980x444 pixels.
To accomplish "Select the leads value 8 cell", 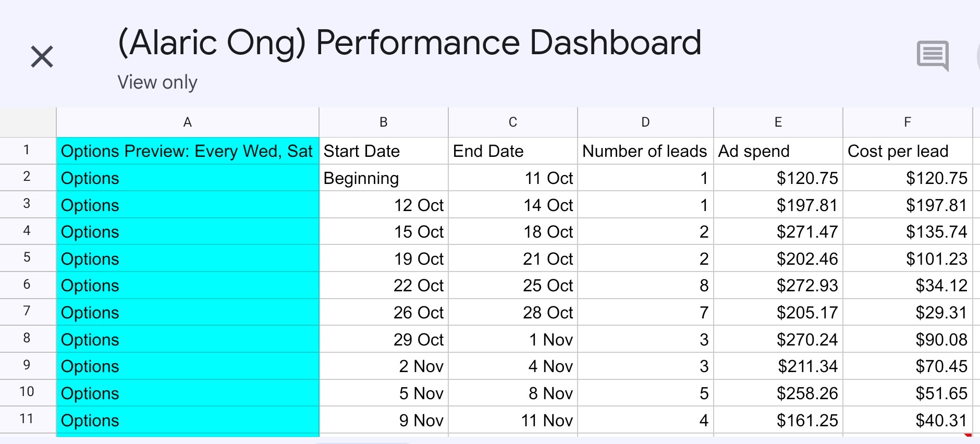I will pyautogui.click(x=645, y=286).
